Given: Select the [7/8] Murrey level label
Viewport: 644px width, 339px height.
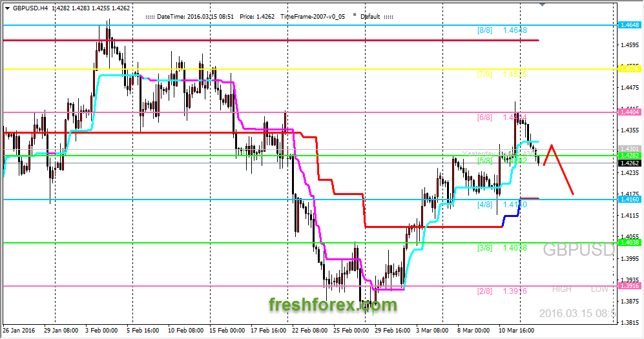Looking at the screenshot, I should 484,74.
